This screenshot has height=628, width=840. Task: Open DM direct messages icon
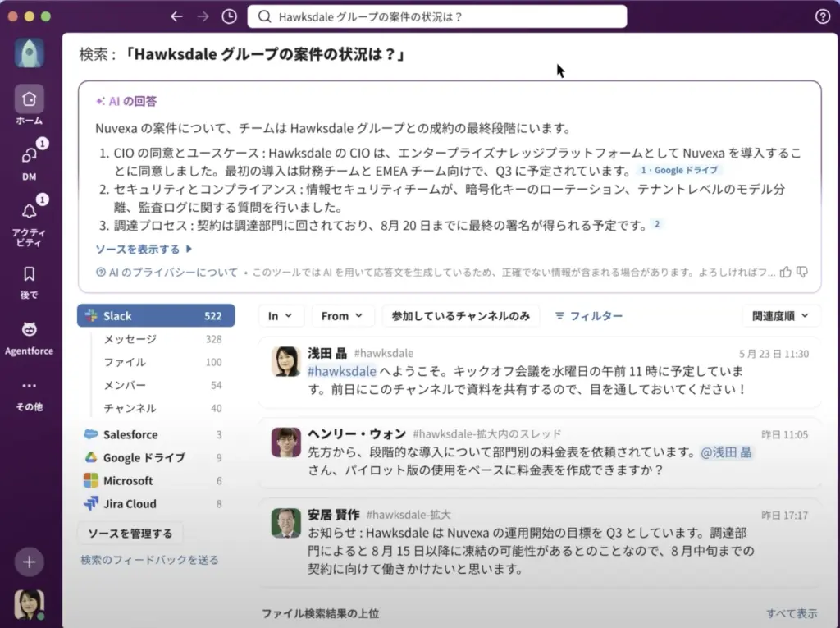(29, 156)
